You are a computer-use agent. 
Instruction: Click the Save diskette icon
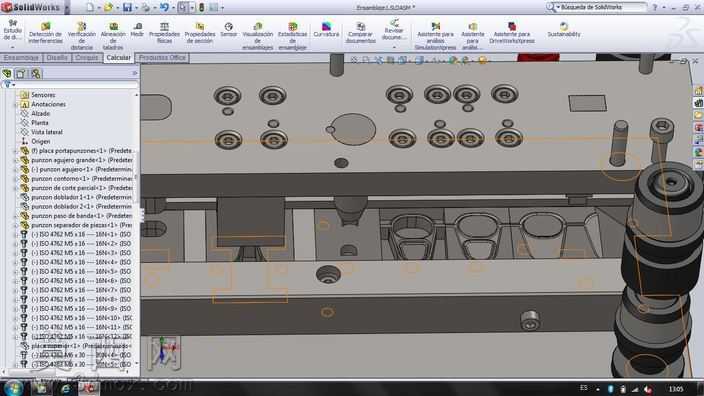pyautogui.click(x=127, y=7)
